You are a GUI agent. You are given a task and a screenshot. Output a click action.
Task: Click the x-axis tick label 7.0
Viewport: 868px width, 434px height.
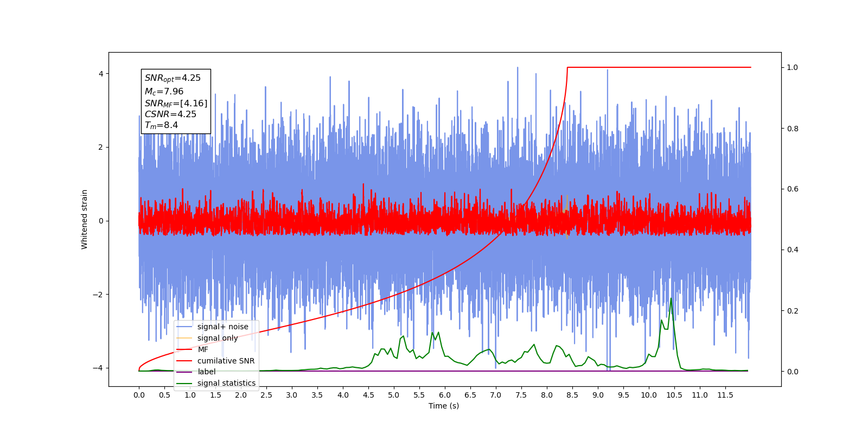496,395
